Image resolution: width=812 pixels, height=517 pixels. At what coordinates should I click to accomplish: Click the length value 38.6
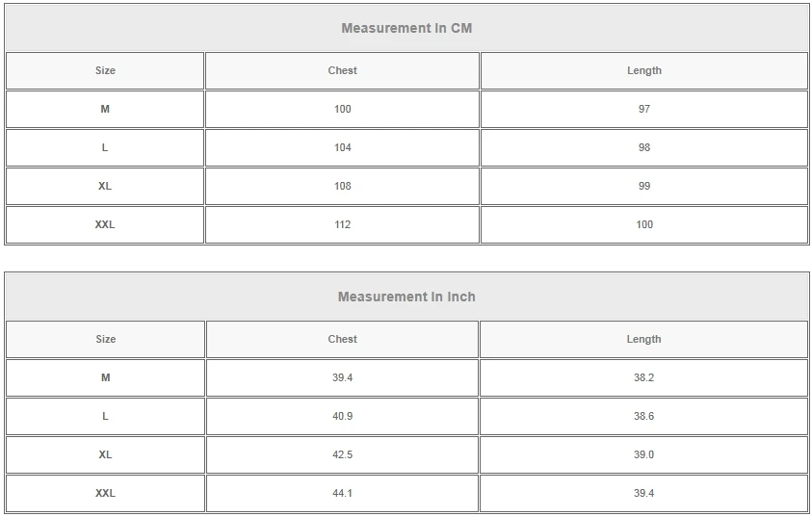(643, 416)
